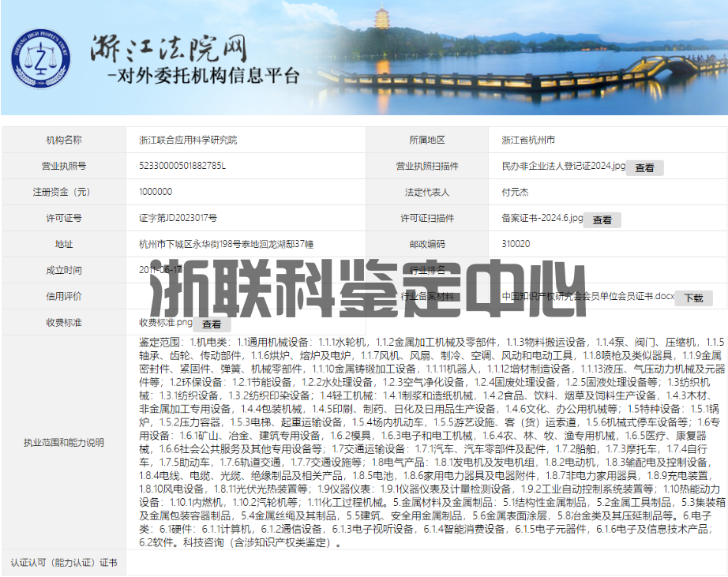Click the 信用评价 label cell
The image size is (728, 577).
click(64, 296)
